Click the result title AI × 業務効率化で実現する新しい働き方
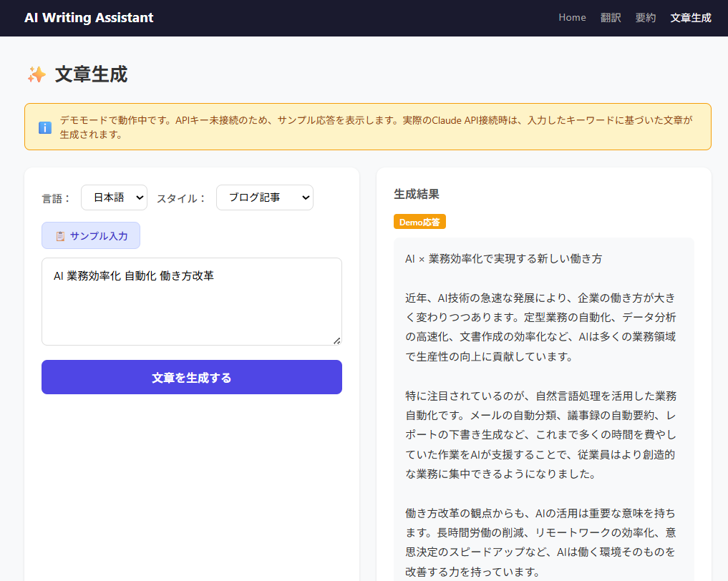 click(x=503, y=259)
